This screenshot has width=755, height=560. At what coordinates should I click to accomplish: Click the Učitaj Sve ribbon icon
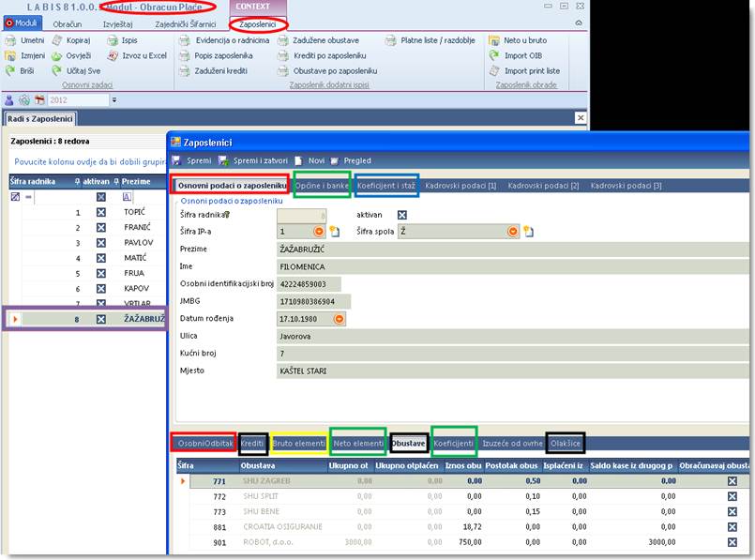(57, 70)
